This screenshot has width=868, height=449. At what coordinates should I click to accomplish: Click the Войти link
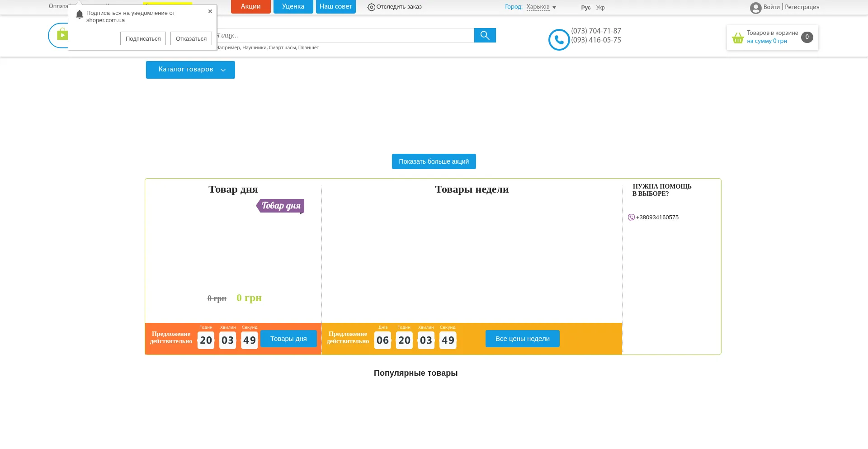[772, 7]
